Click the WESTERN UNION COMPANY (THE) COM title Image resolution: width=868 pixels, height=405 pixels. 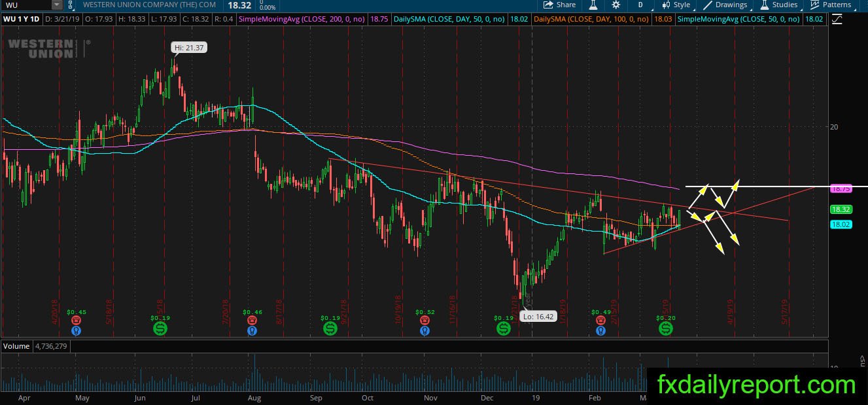[x=149, y=5]
